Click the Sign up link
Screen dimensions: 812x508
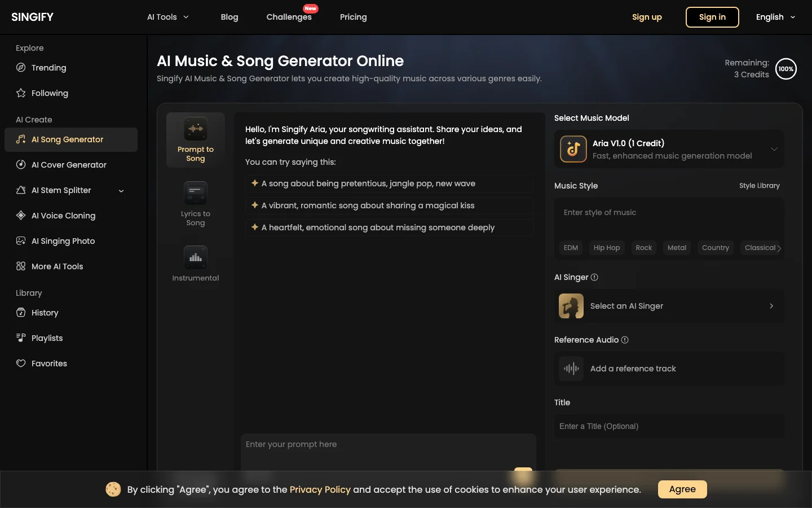click(647, 17)
